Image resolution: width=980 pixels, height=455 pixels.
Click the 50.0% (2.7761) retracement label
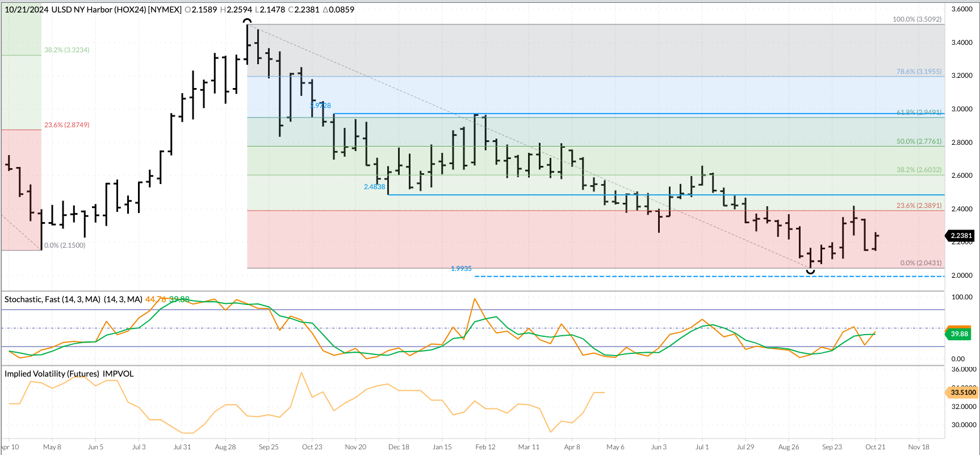(919, 141)
